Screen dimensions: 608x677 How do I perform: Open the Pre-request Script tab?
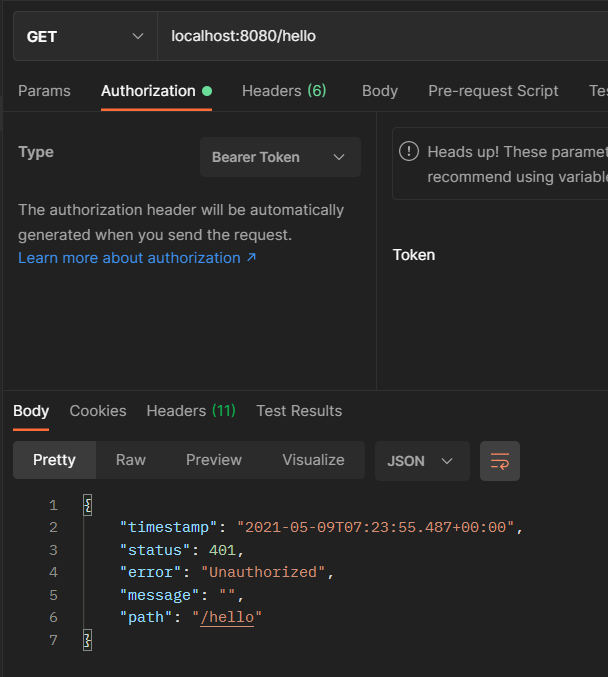tap(493, 91)
